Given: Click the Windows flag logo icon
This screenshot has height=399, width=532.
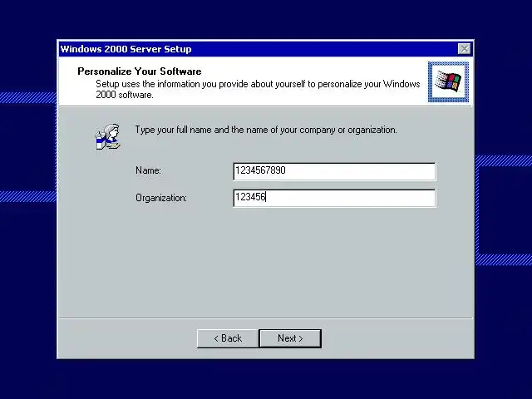Looking at the screenshot, I should click(448, 81).
